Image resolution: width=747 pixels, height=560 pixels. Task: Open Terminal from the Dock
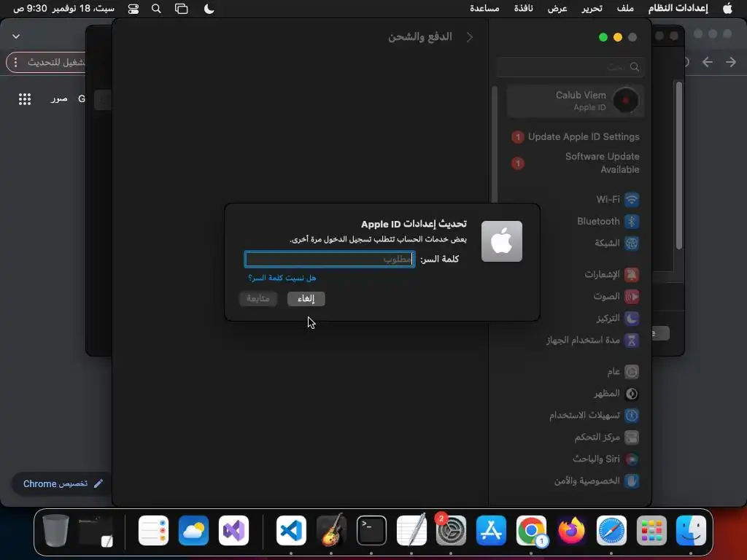click(371, 531)
